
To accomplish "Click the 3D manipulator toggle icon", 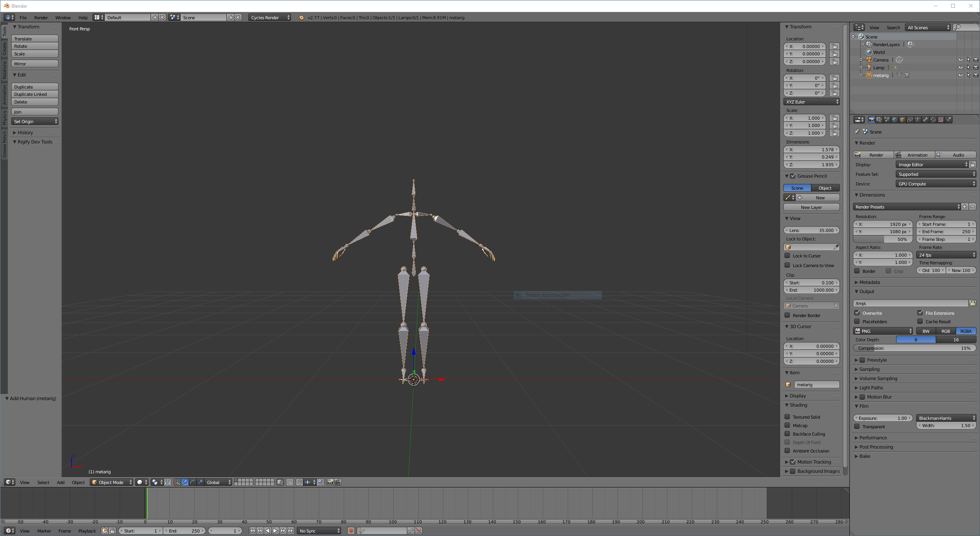I will [177, 482].
